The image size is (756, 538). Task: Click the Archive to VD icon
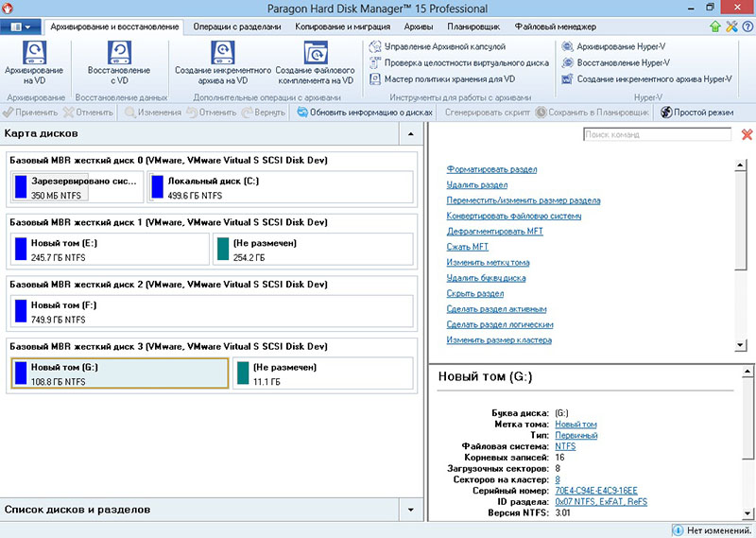click(34, 52)
